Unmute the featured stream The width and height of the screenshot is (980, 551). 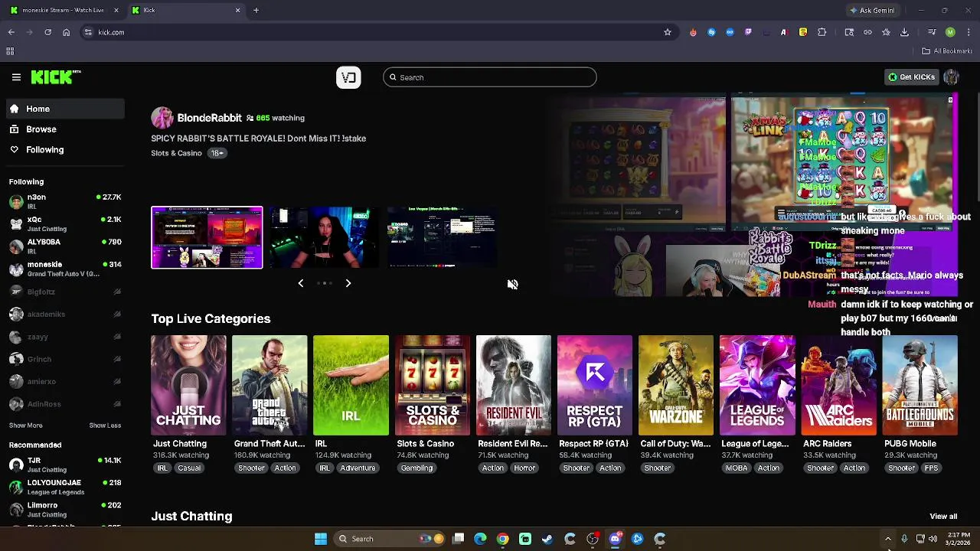click(x=512, y=284)
